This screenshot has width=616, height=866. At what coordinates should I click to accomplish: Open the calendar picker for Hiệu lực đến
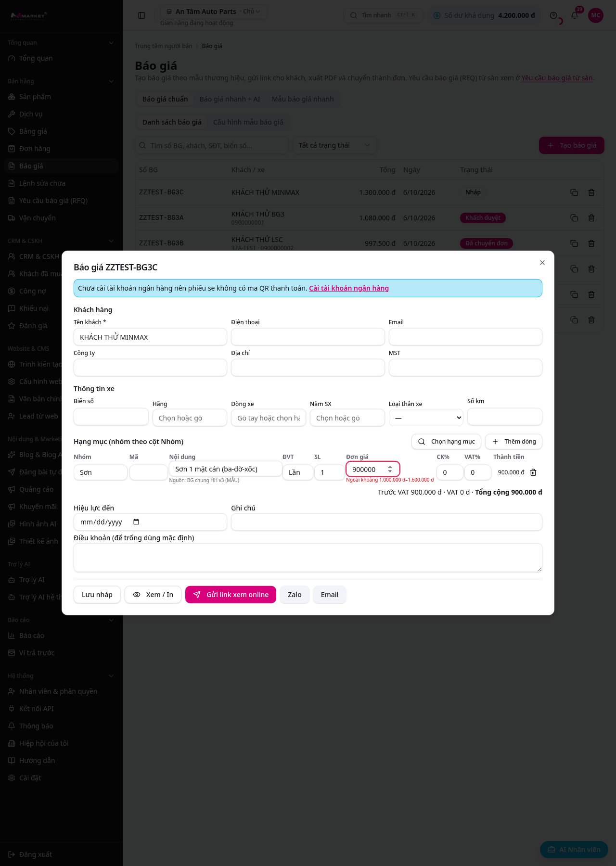tap(136, 522)
